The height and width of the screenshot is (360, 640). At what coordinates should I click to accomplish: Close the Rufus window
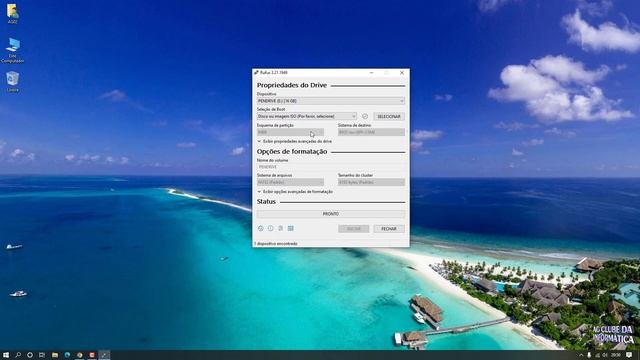[402, 73]
